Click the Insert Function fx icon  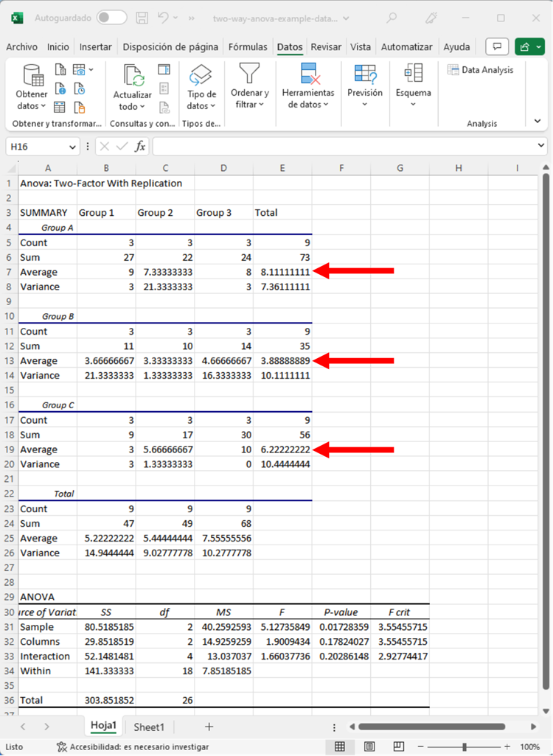click(x=140, y=147)
